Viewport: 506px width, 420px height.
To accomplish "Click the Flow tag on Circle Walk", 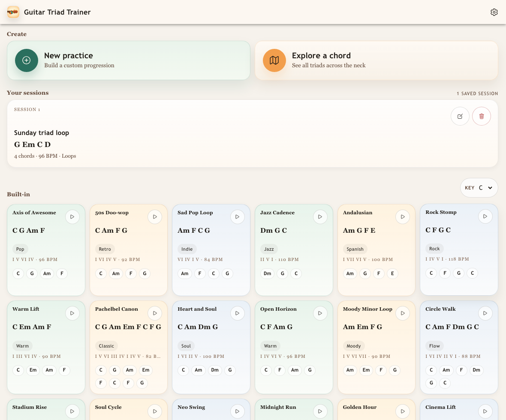I will [435, 346].
